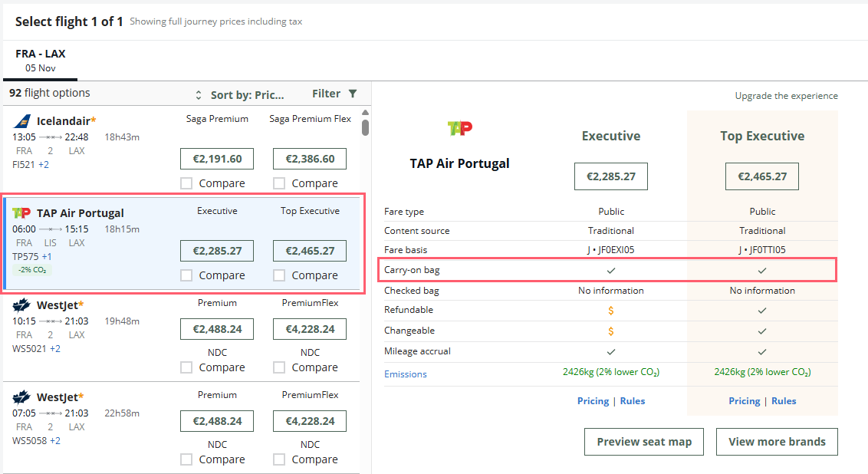Click the WestJet logo for the 10:15 flight
This screenshot has height=474, width=868.
tap(21, 304)
